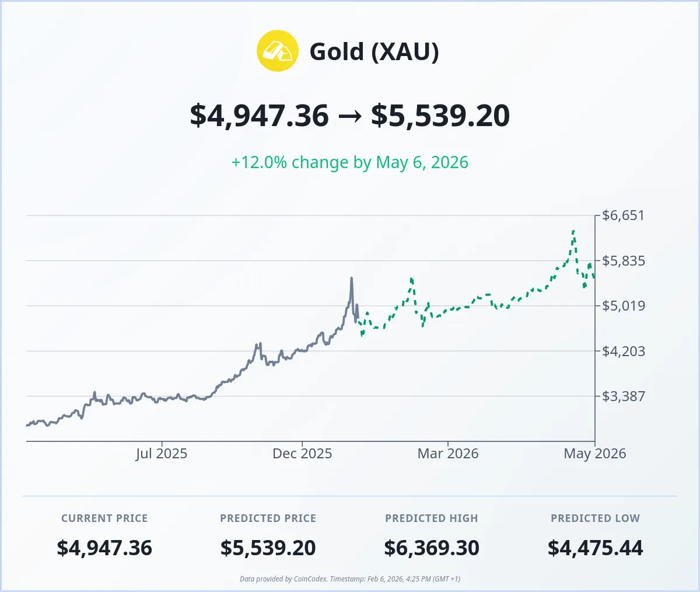The image size is (700, 592).
Task: Click the $3,387 y-axis label
Action: pos(624,396)
